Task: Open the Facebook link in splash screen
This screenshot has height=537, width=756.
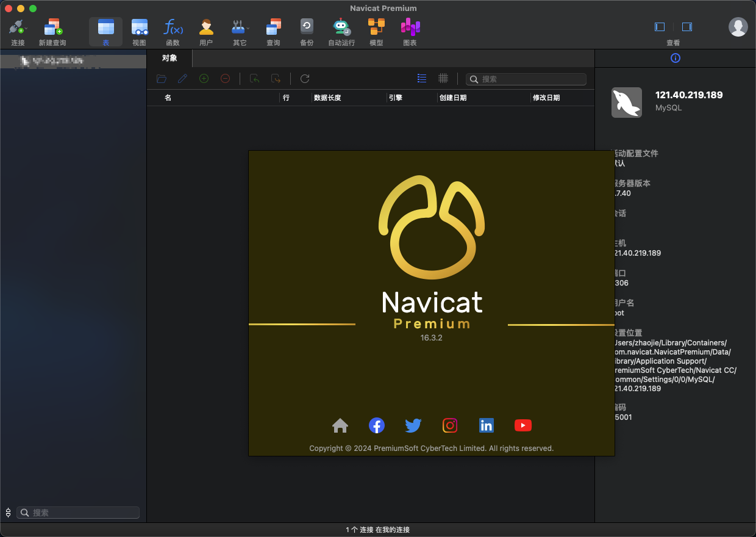Action: (377, 425)
